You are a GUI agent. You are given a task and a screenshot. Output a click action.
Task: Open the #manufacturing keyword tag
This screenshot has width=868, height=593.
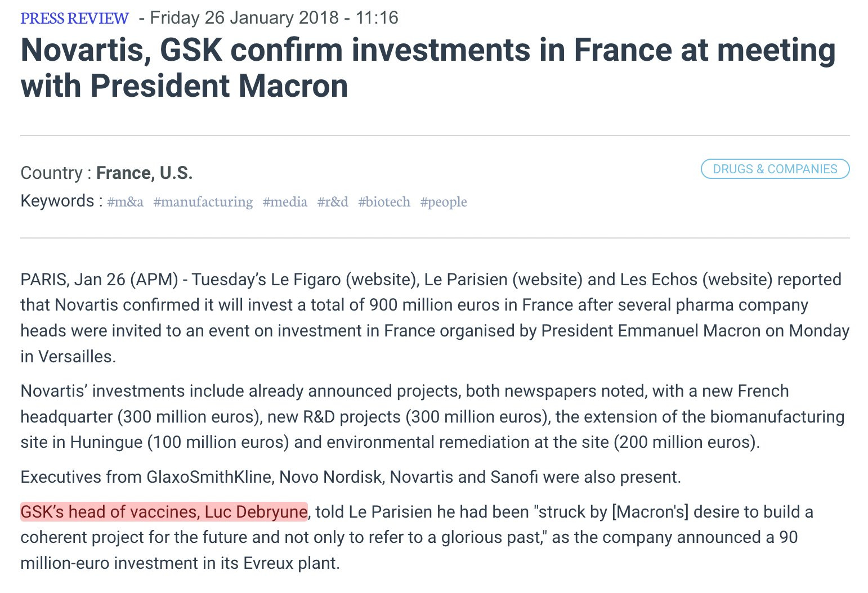click(203, 201)
